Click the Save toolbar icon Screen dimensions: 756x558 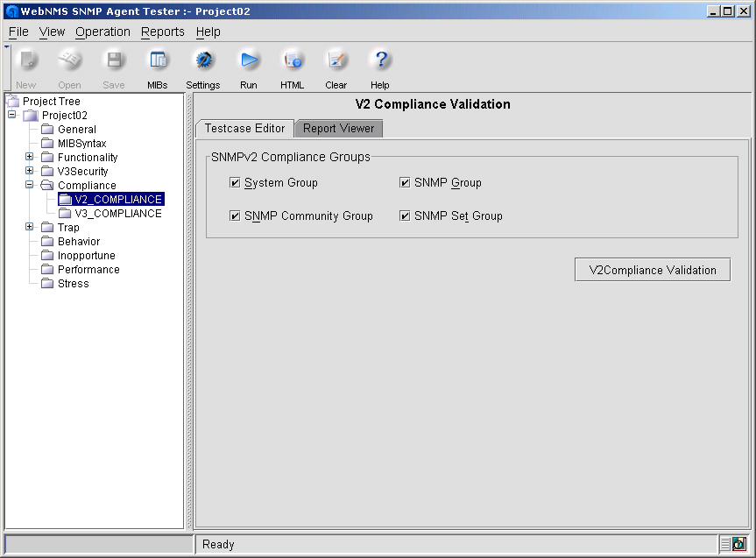tap(114, 60)
